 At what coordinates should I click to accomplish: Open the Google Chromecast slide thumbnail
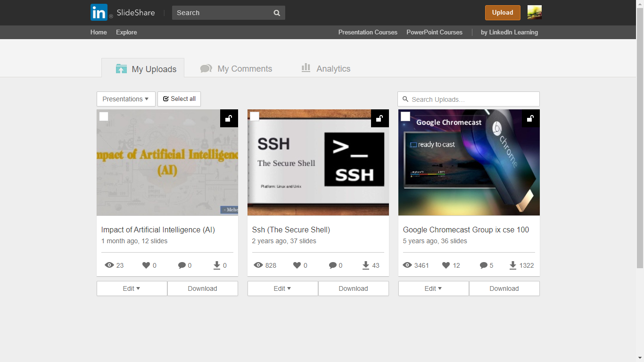[x=469, y=163]
